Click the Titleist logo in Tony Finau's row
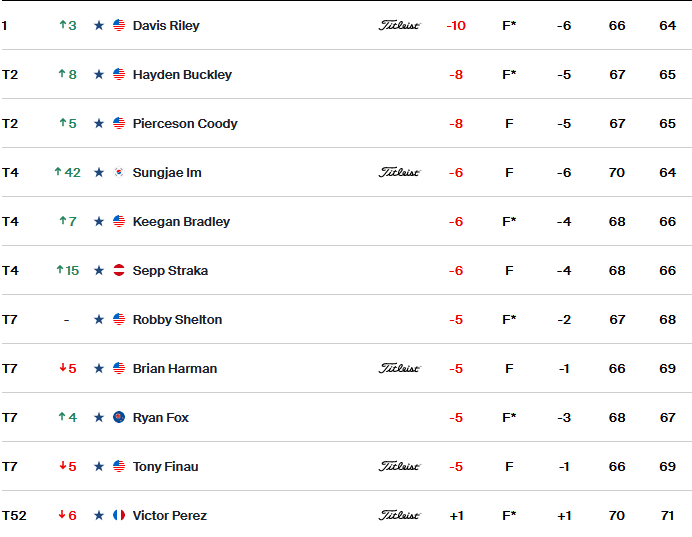The width and height of the screenshot is (692, 537). [399, 466]
